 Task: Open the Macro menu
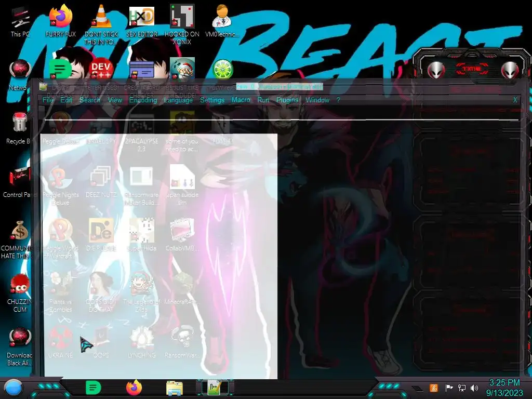(241, 100)
